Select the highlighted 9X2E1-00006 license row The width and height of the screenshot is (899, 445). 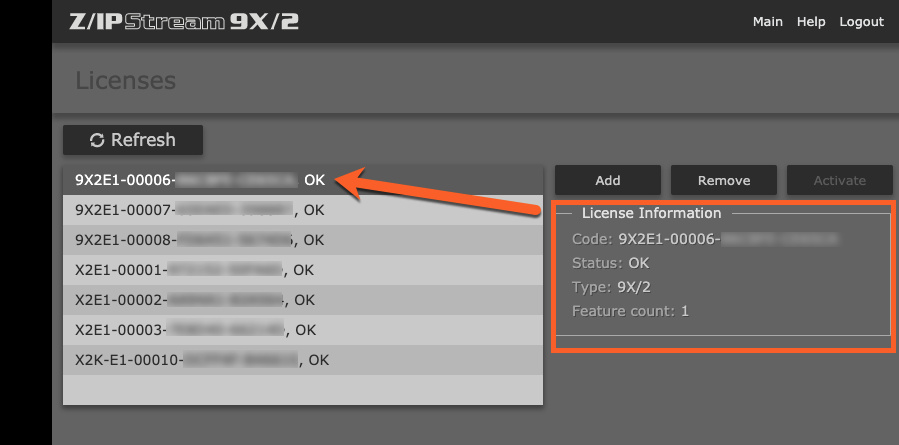(x=200, y=180)
